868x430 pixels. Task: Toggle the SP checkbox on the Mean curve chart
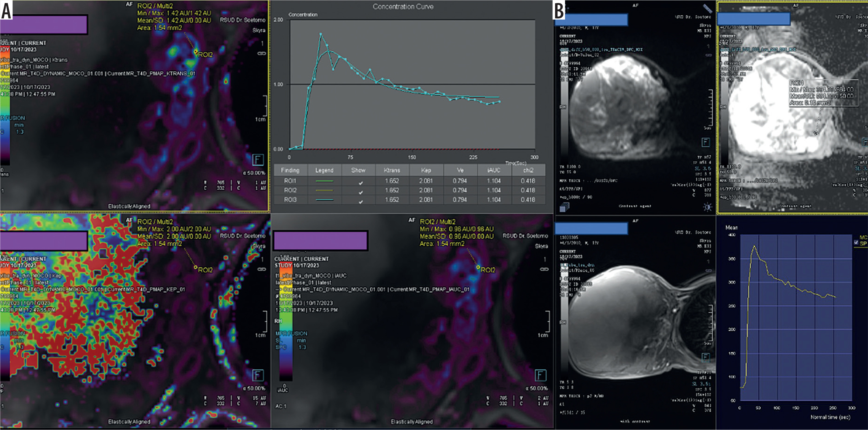[856, 243]
